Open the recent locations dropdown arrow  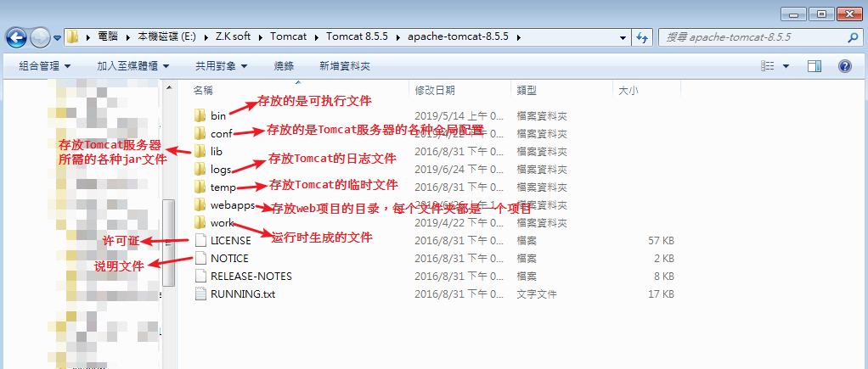coord(57,38)
